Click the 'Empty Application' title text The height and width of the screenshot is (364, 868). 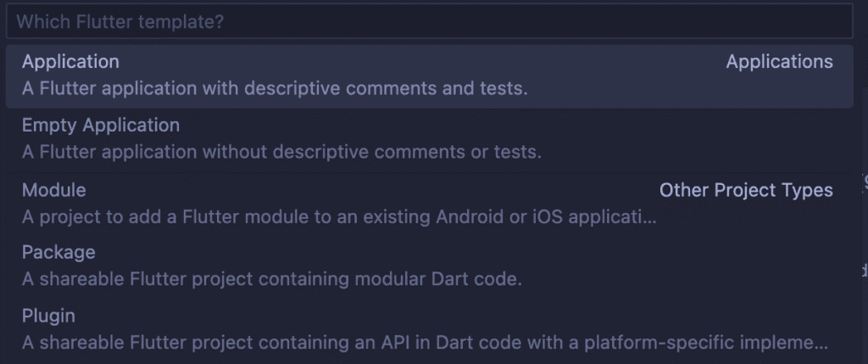(x=101, y=126)
